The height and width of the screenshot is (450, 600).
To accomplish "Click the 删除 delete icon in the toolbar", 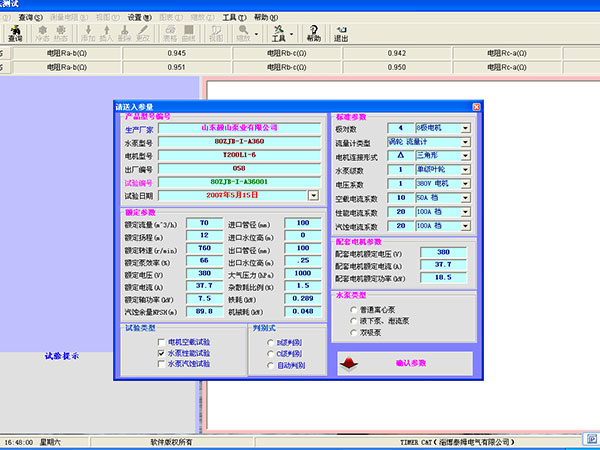I will pos(126,33).
